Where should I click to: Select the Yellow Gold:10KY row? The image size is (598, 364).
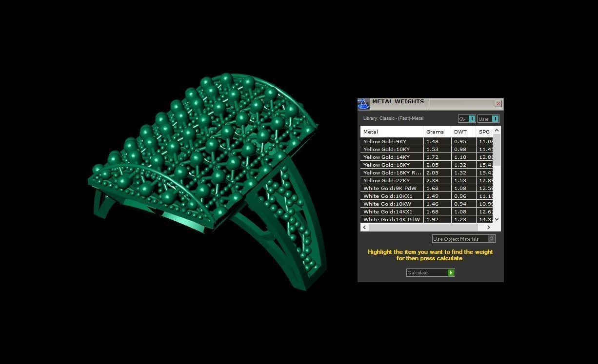tap(427, 149)
